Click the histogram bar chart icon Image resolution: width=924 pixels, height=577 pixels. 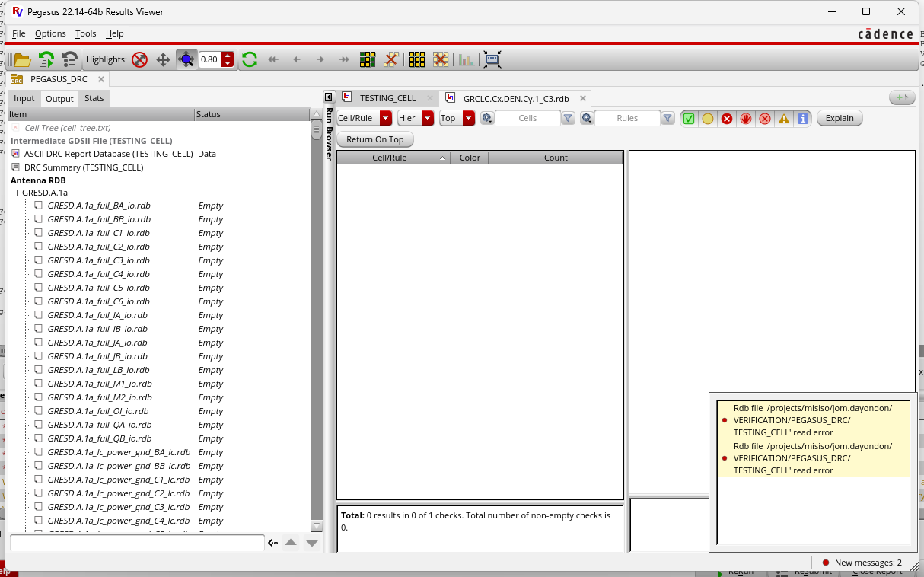pos(466,59)
